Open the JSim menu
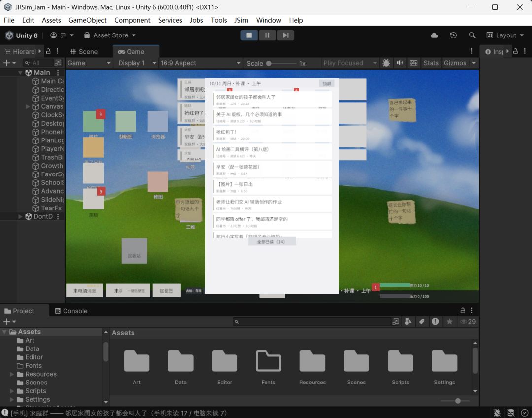532x418 pixels. point(241,20)
